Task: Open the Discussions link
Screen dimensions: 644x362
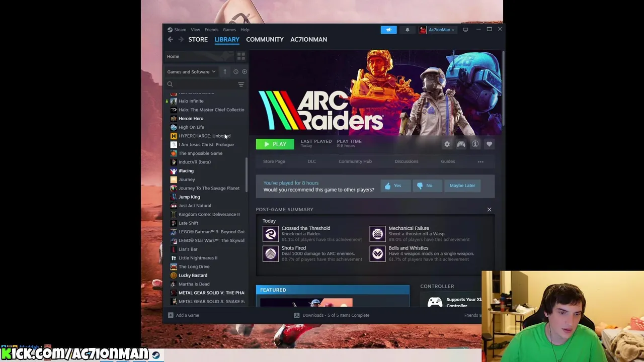Action: [407, 161]
